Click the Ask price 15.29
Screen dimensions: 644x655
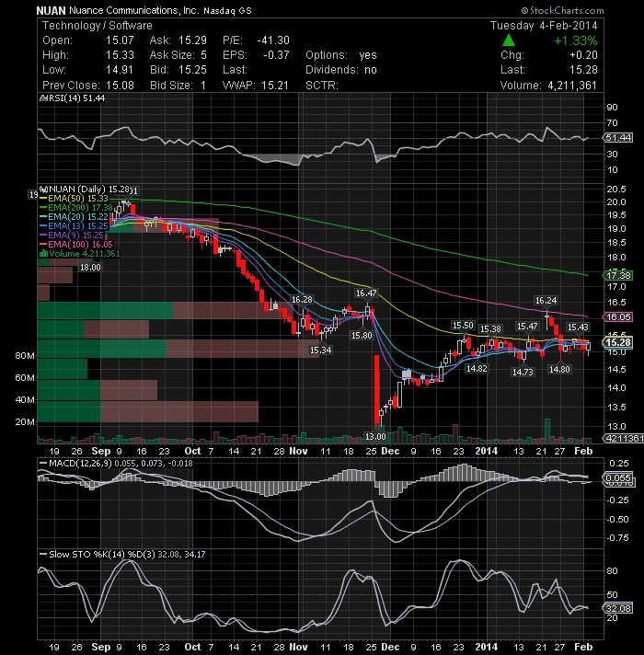click(x=192, y=40)
